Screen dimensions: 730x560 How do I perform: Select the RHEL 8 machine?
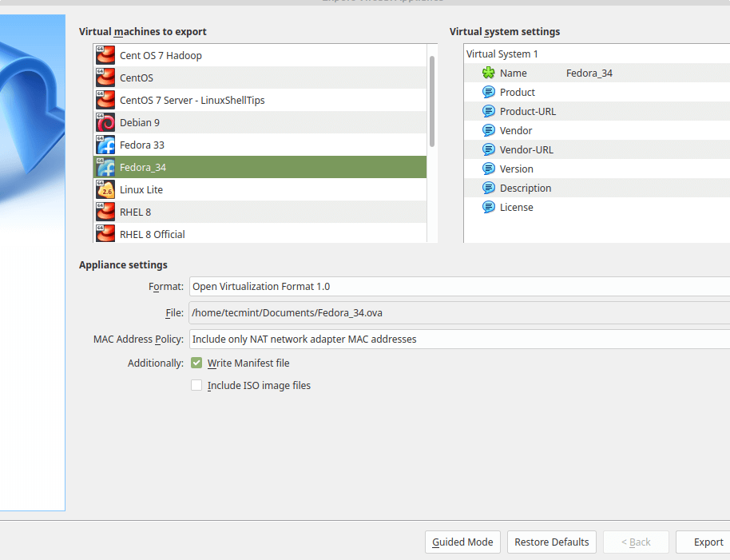[x=260, y=212]
